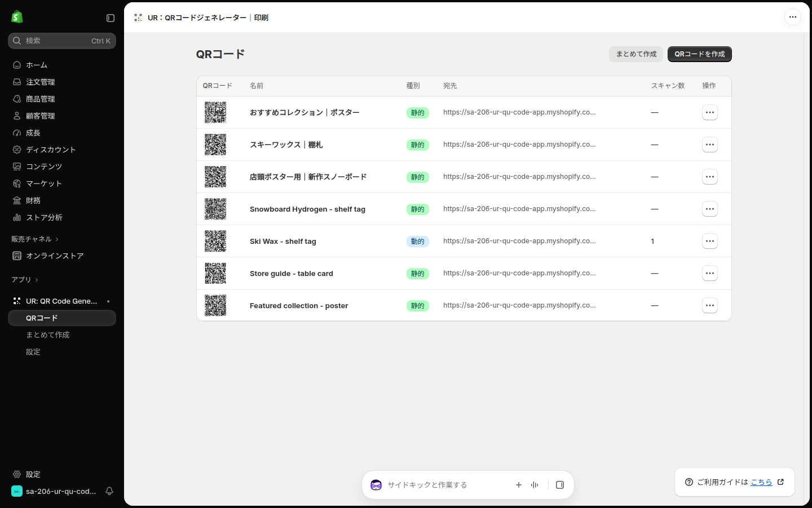Click destination URL of Snowboard Hydrogen row
The image size is (812, 508).
click(x=519, y=209)
